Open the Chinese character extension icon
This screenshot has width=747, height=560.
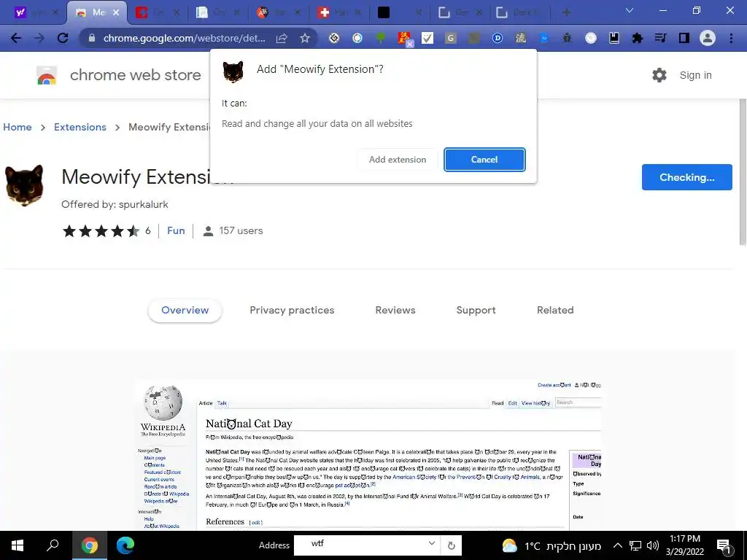point(521,38)
